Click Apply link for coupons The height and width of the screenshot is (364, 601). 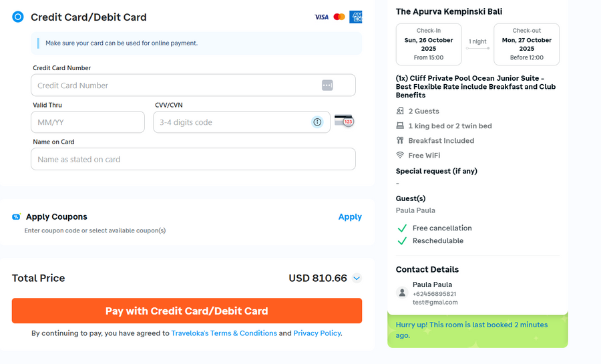(350, 216)
